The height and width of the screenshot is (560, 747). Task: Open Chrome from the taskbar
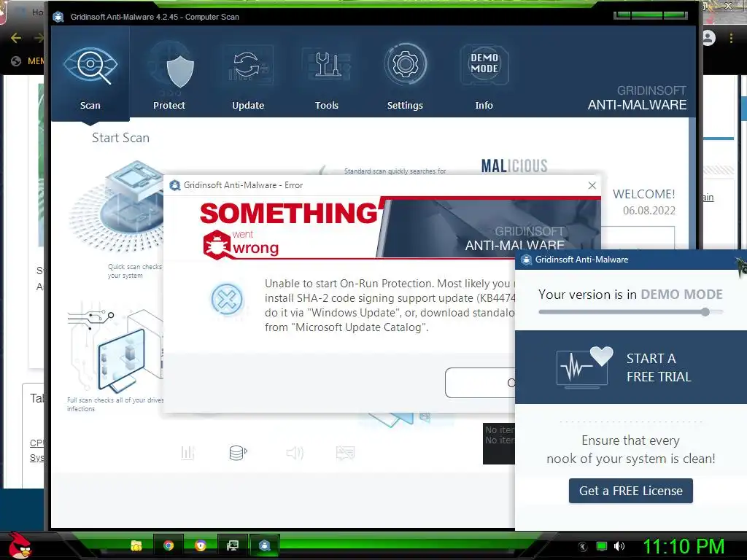169,545
